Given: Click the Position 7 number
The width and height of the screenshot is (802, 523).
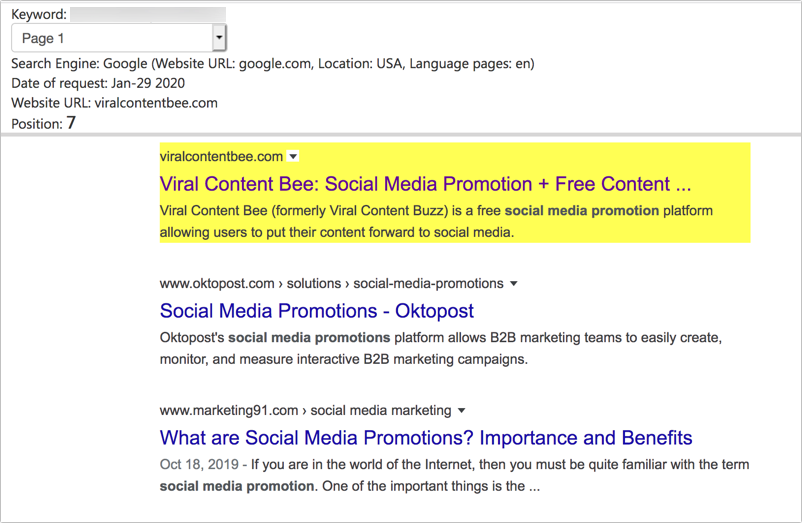Looking at the screenshot, I should click(71, 123).
